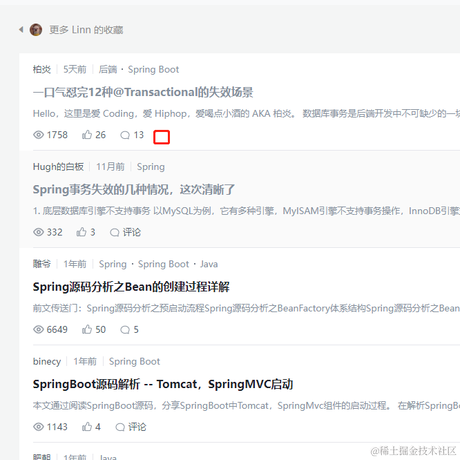Like the post with 50 likes

[x=87, y=329]
